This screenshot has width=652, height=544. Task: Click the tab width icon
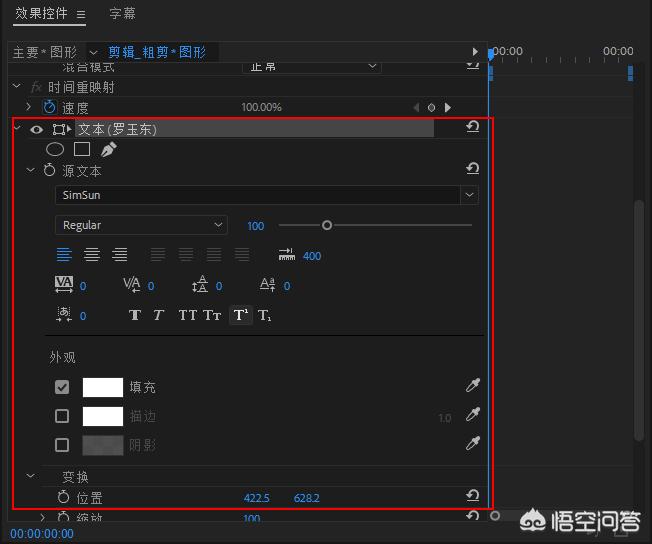[287, 255]
